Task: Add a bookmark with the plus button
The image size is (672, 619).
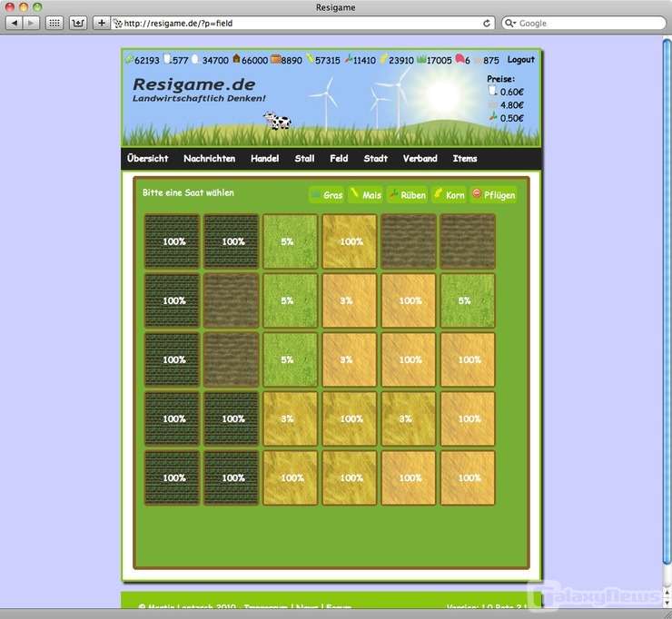Action: coord(101,23)
